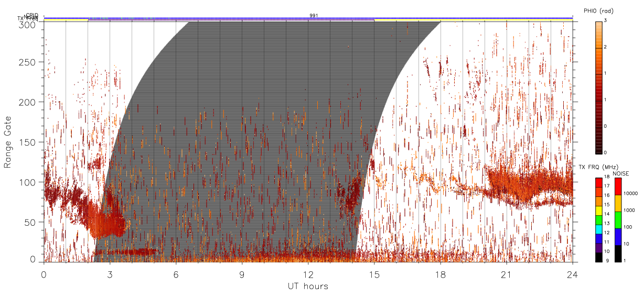This screenshot has width=644, height=297.
Task: Select the blue 11 MHz TX FRQ swatch
Action: 599,239
